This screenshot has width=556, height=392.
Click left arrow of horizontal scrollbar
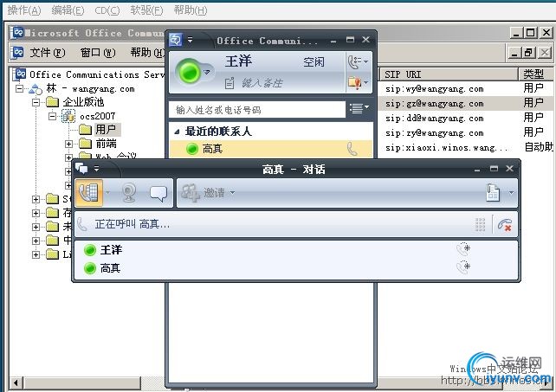pyautogui.click(x=16, y=382)
